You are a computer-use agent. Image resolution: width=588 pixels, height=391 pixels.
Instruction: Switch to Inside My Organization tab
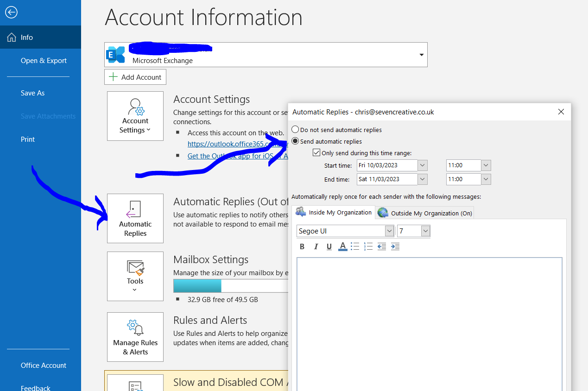click(333, 212)
